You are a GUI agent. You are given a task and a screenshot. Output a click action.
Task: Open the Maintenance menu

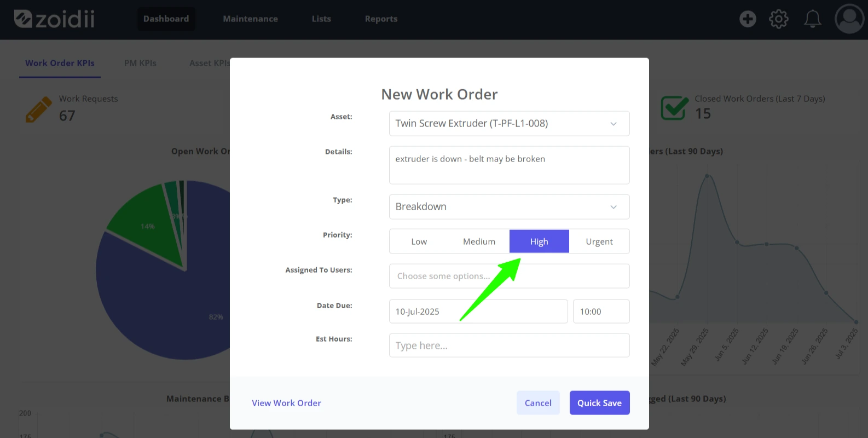[250, 19]
